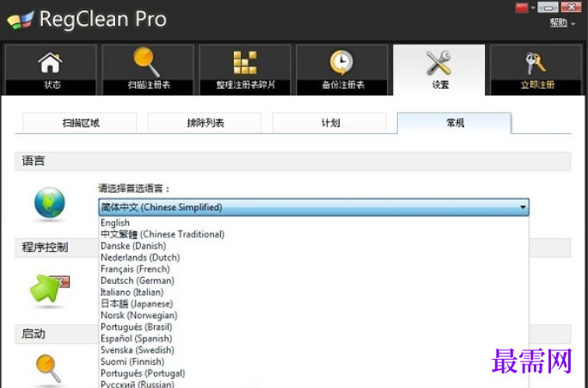Choose Español (Spanish) language

[x=314, y=339]
